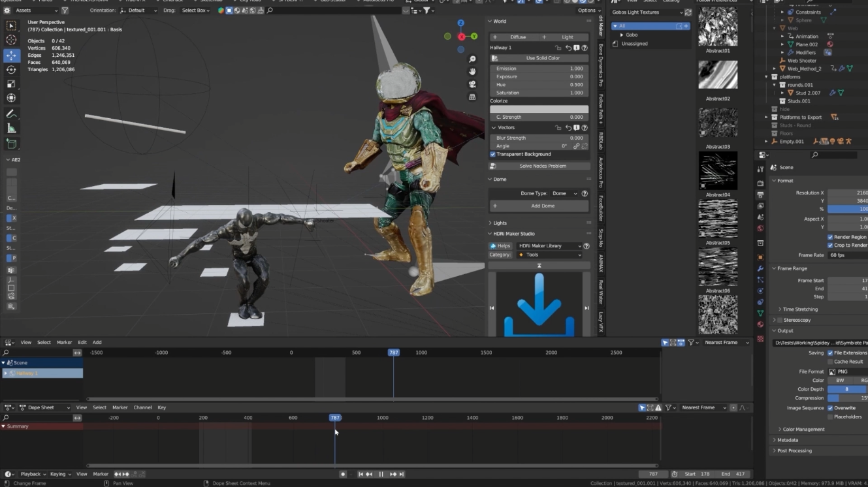Select the Measure tool
The image size is (868, 487).
click(x=11, y=129)
